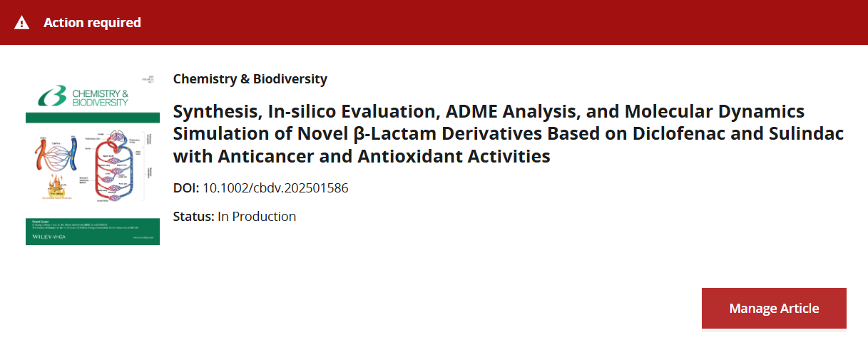Image resolution: width=868 pixels, height=355 pixels.
Task: Click the Chemistry & Biodiversity wordmark on cover
Action: click(98, 98)
